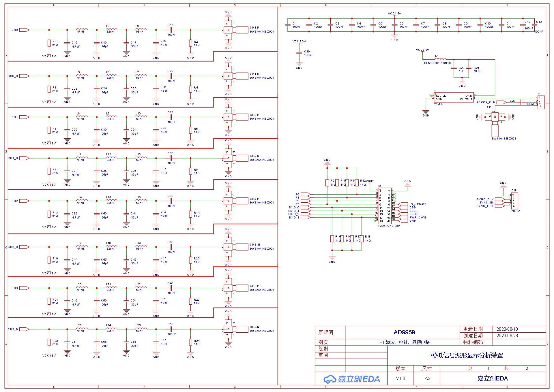Select the RF1 SMA connector symbol
The width and height of the screenshot is (554, 392).
tap(495, 124)
